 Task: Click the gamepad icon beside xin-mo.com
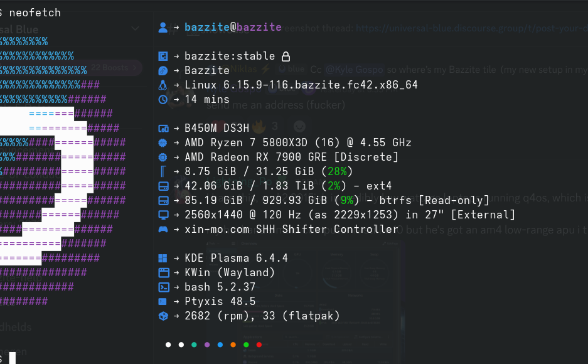(x=163, y=230)
